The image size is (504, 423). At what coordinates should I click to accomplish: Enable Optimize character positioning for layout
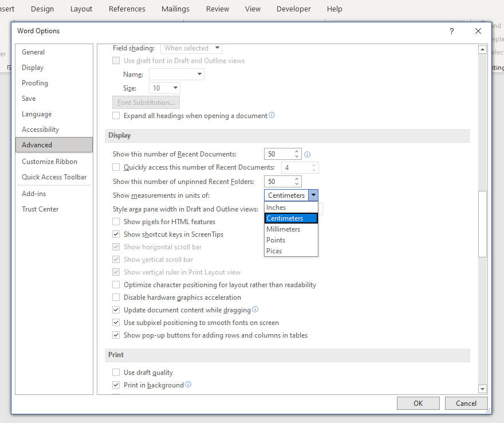[x=116, y=285]
